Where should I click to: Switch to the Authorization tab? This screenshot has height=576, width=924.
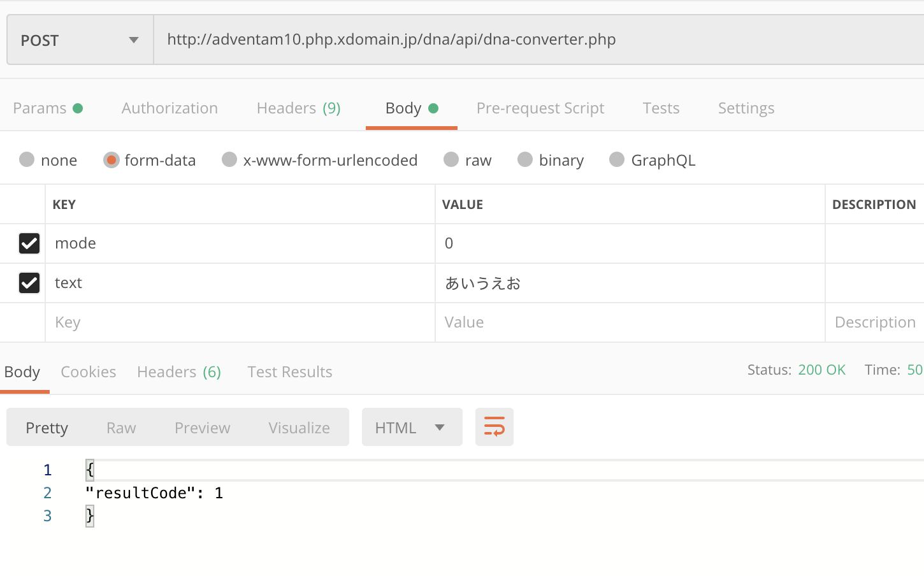[170, 108]
